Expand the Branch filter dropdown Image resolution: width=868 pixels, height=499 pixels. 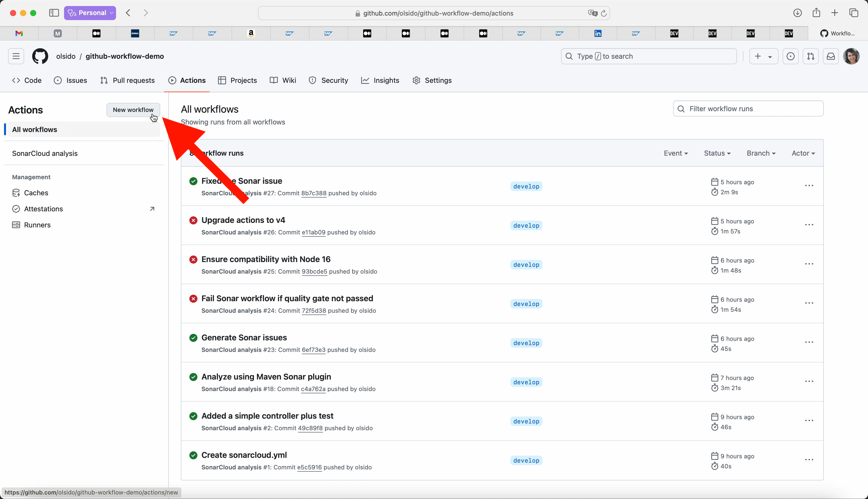(x=761, y=153)
